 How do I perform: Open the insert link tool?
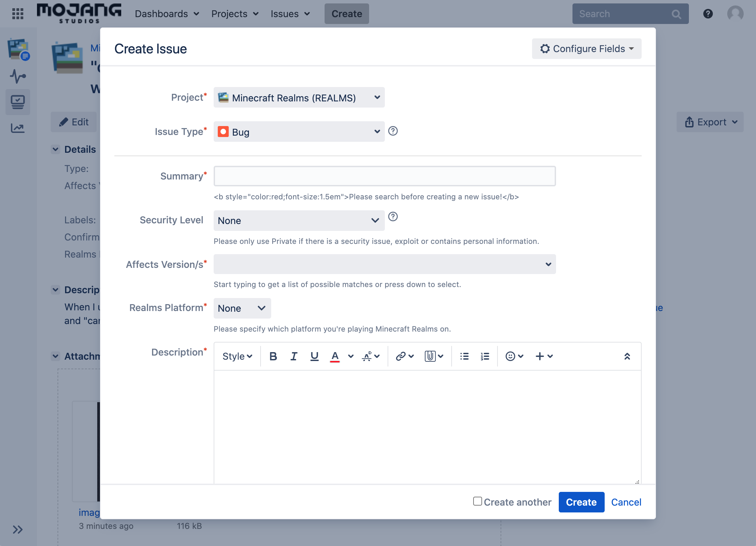point(405,356)
